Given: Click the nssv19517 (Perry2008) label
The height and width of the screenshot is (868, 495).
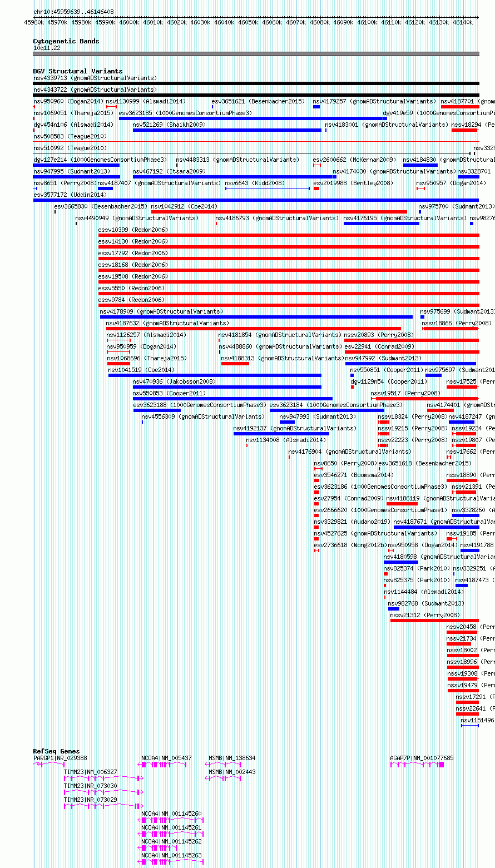Looking at the screenshot, I should [x=405, y=393].
